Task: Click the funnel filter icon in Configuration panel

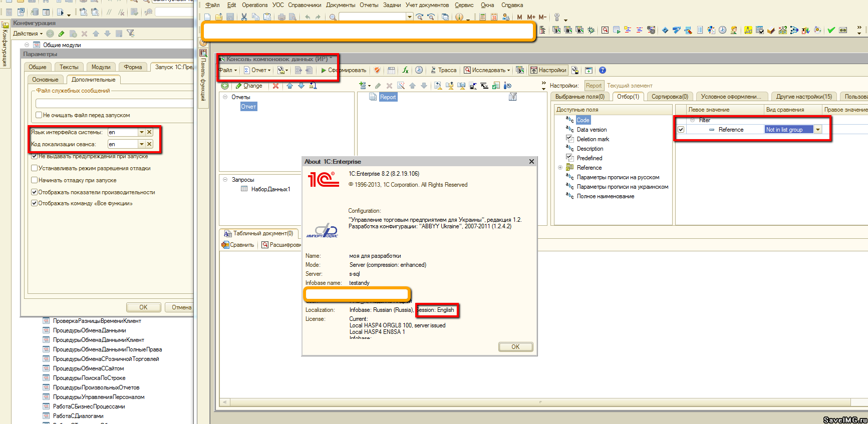Action: pyautogui.click(x=130, y=34)
